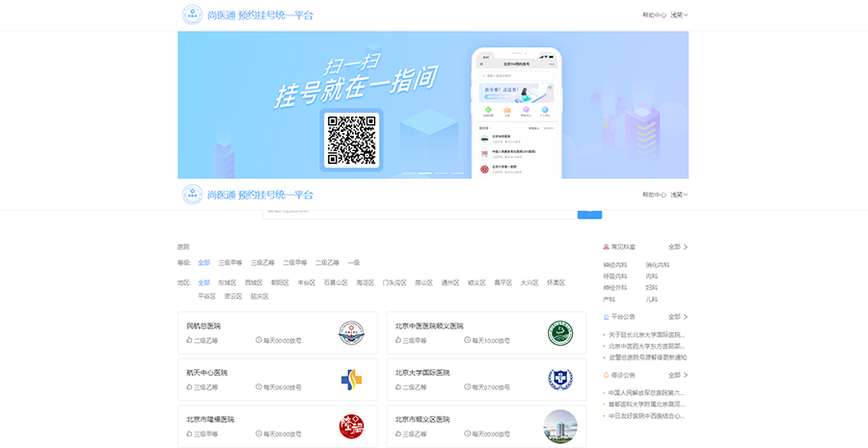The image size is (868, 448).
Task: Click the thumbs-up icon on 民航总医院 card
Action: pos(189,340)
